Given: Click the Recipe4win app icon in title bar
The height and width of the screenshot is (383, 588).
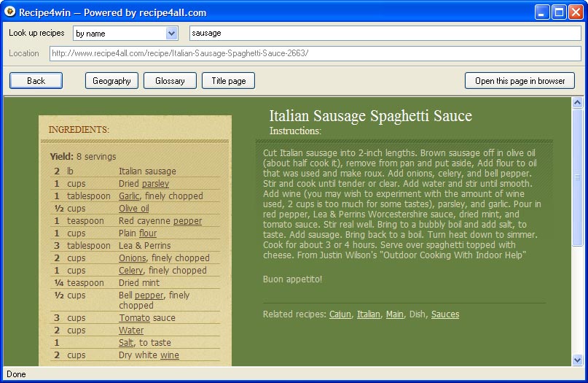Looking at the screenshot, I should pyautogui.click(x=10, y=12).
